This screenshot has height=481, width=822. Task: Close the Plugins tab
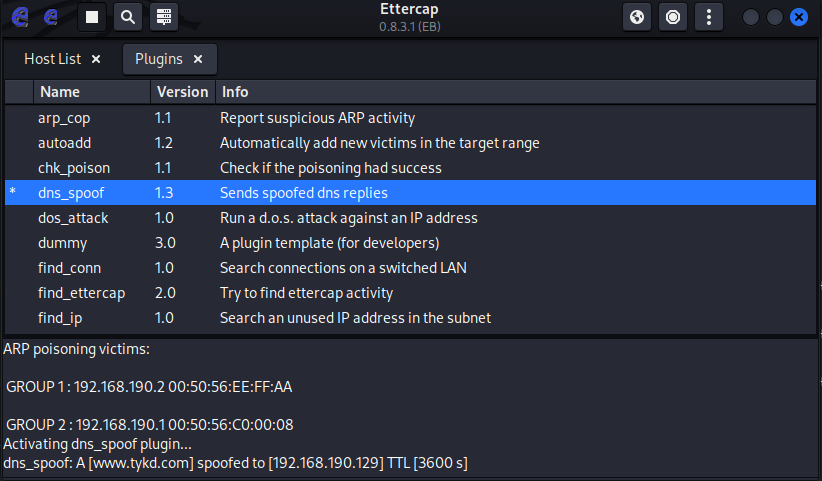click(x=198, y=59)
